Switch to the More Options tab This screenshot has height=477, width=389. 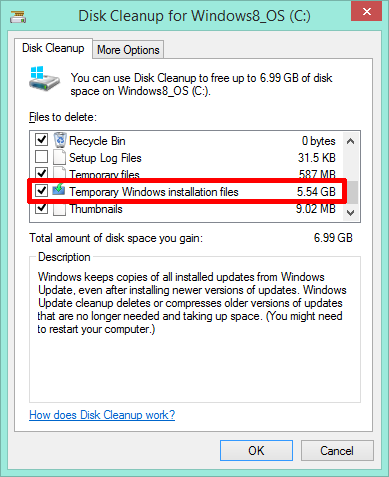coord(128,50)
